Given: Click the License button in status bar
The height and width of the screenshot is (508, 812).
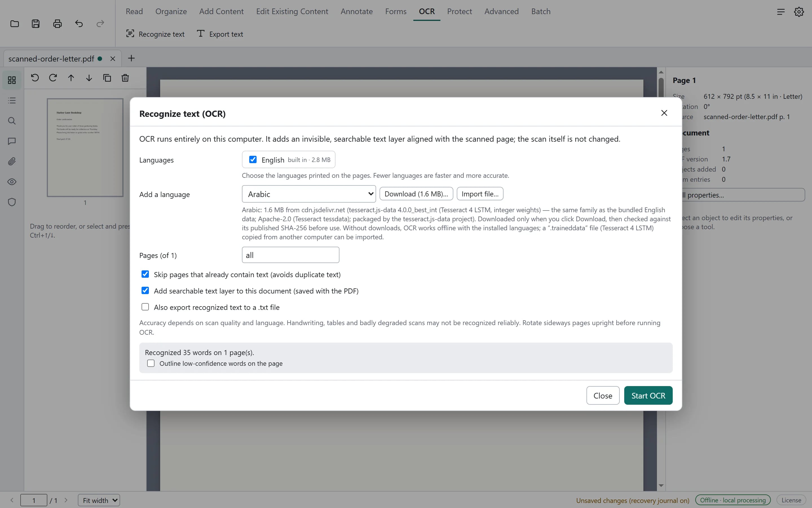Looking at the screenshot, I should click(791, 500).
